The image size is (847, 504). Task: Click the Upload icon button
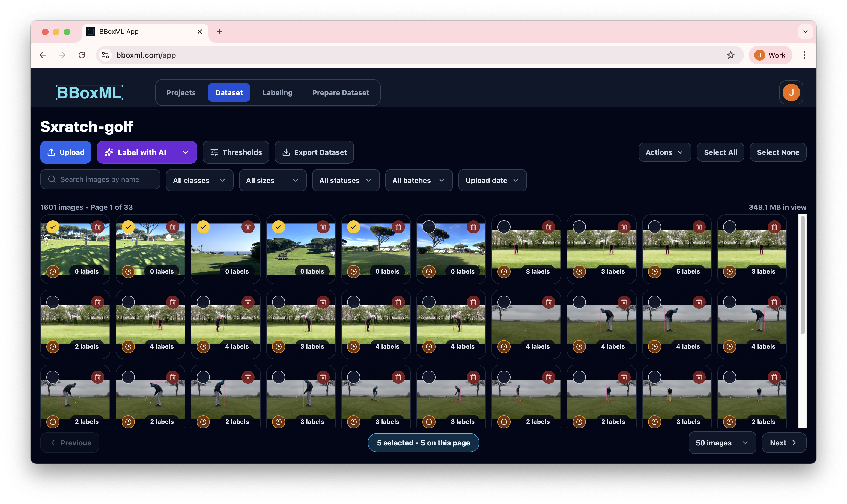pos(51,152)
